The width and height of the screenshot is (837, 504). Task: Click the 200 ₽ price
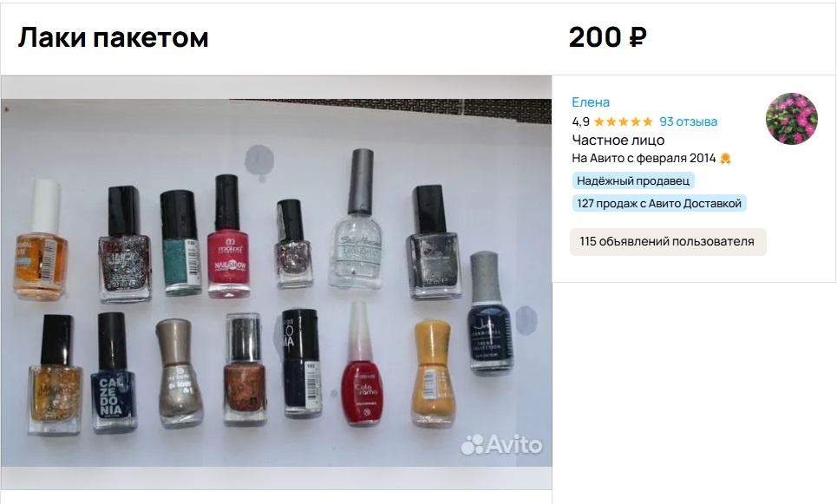pyautogui.click(x=607, y=37)
